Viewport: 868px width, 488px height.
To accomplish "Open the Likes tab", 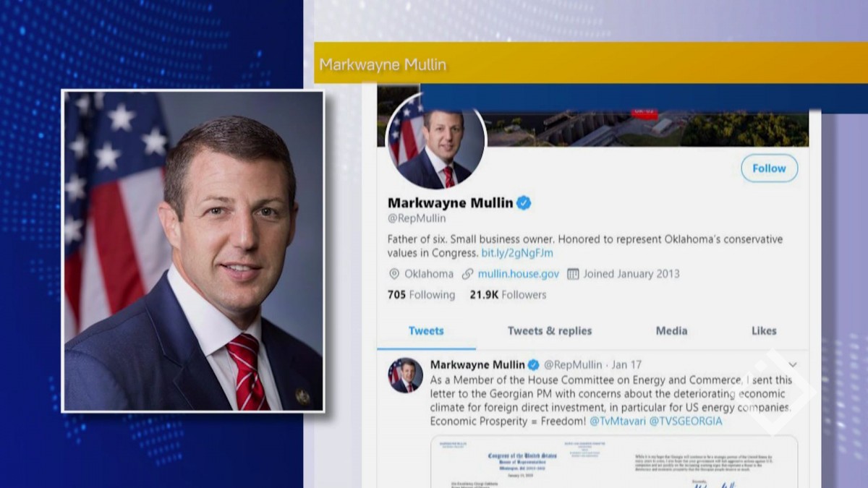I will (x=764, y=331).
